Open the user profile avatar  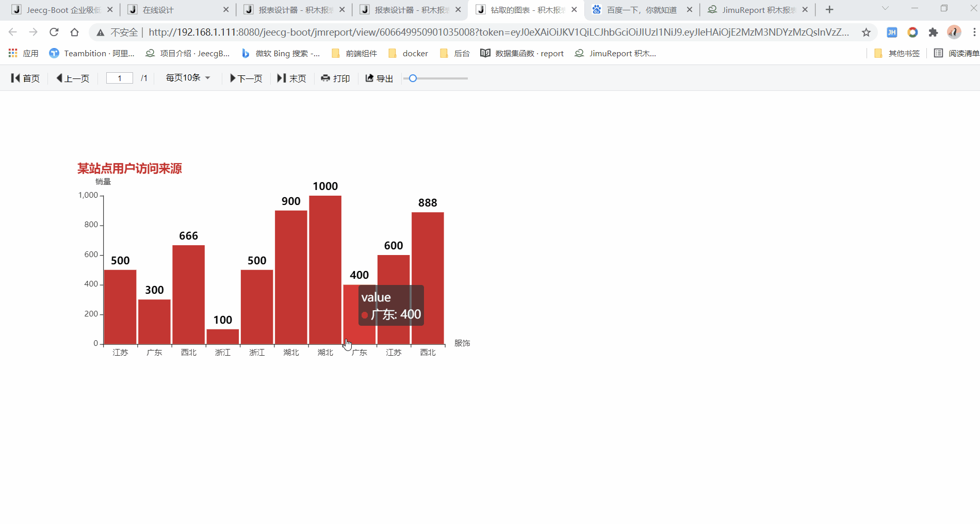pyautogui.click(x=954, y=33)
